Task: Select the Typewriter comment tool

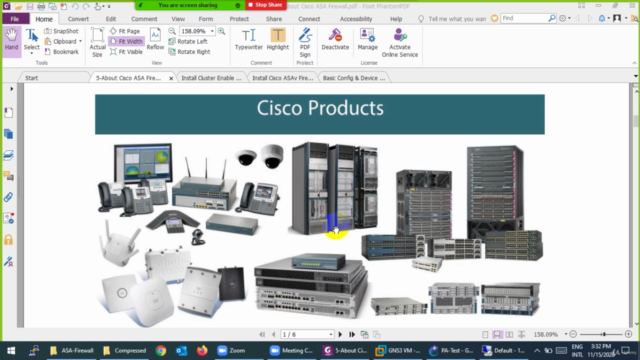Action: pos(249,40)
